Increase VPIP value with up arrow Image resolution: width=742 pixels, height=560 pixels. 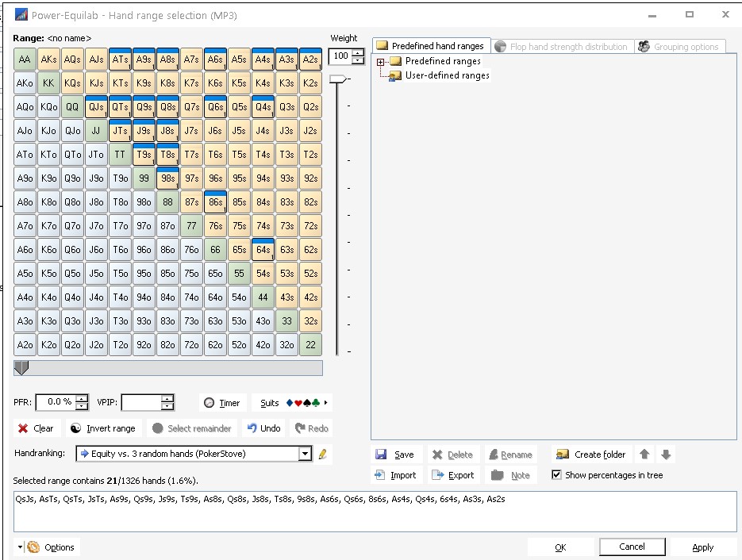click(167, 399)
